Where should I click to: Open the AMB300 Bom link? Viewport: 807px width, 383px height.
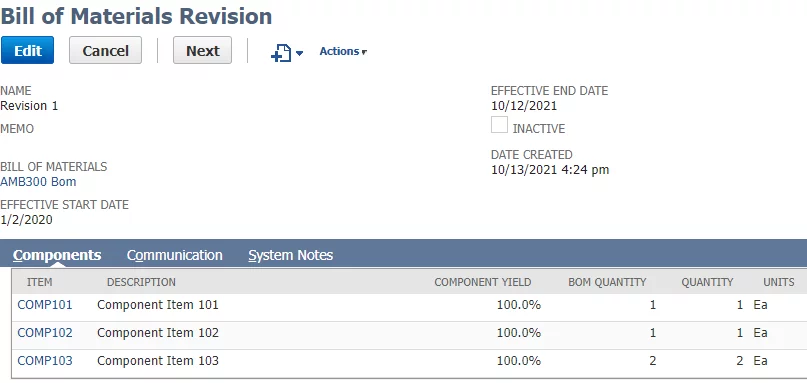click(x=38, y=182)
